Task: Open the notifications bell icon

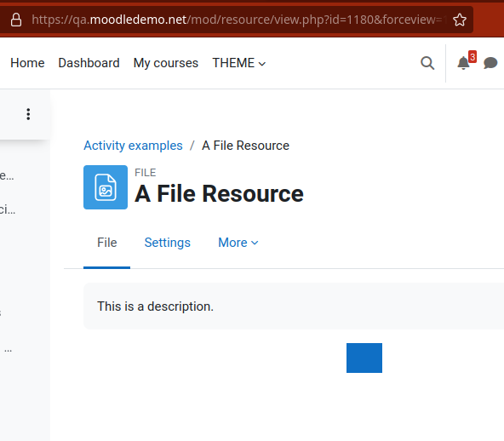Action: [x=463, y=63]
